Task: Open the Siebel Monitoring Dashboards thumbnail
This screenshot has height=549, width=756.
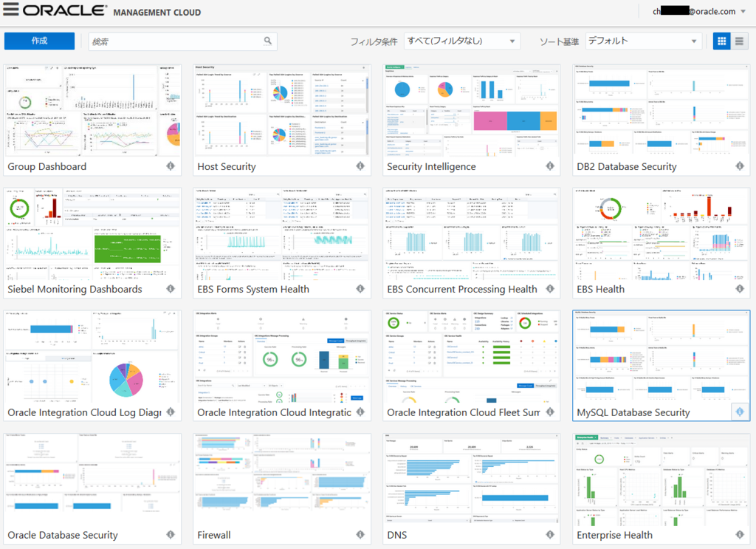Action: tap(92, 233)
